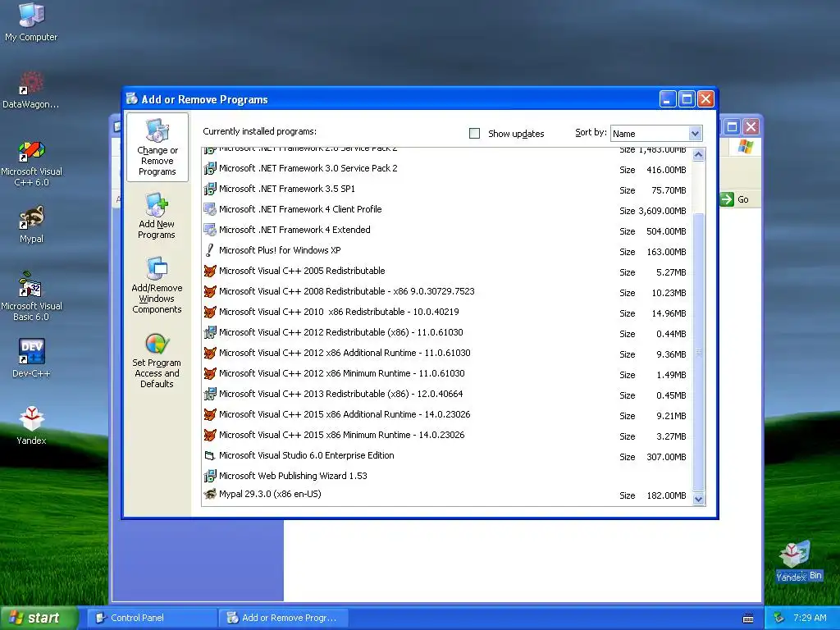840x630 pixels.
Task: Click the 3,609.00MB size value
Action: [662, 211]
